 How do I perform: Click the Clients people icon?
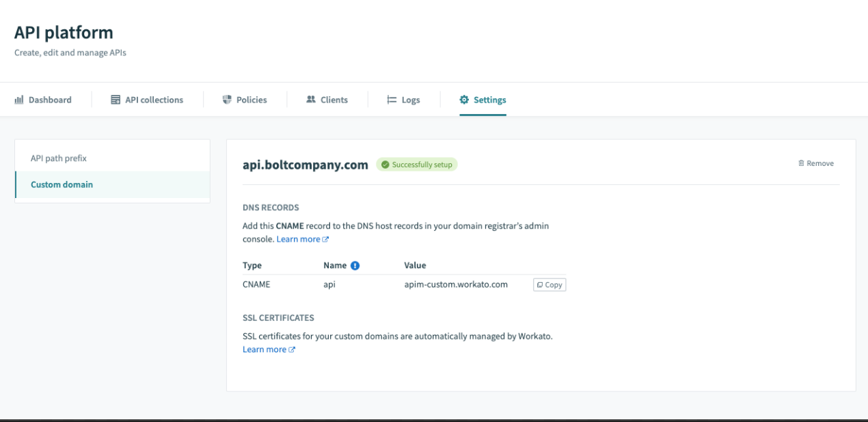point(310,99)
